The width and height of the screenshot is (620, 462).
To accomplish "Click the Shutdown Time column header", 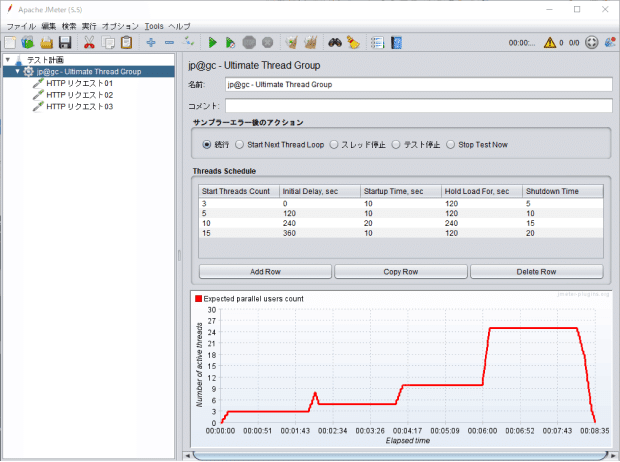I will [x=563, y=191].
